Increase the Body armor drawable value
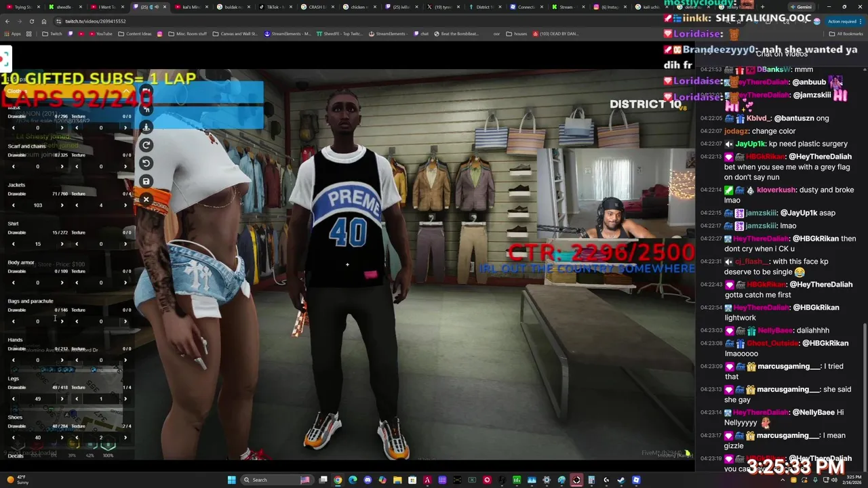868x488 pixels. pyautogui.click(x=62, y=283)
